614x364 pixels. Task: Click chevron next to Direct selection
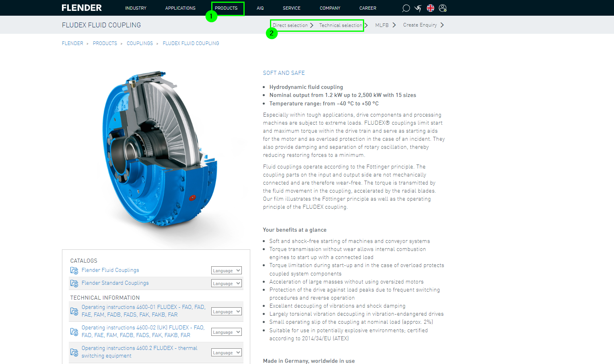[312, 25]
